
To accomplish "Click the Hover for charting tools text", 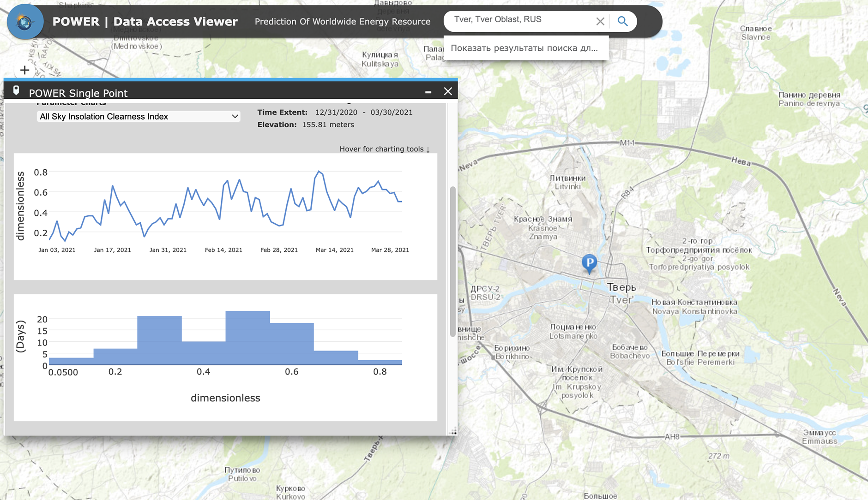I will [385, 149].
